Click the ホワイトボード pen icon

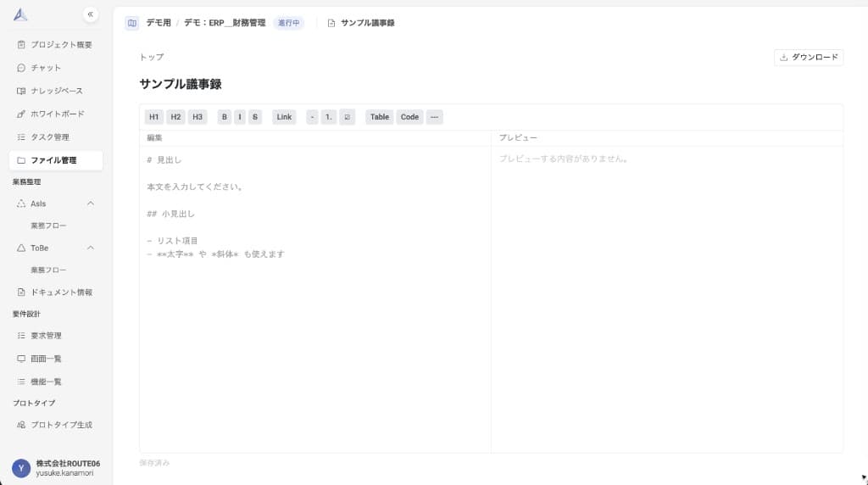click(x=21, y=114)
